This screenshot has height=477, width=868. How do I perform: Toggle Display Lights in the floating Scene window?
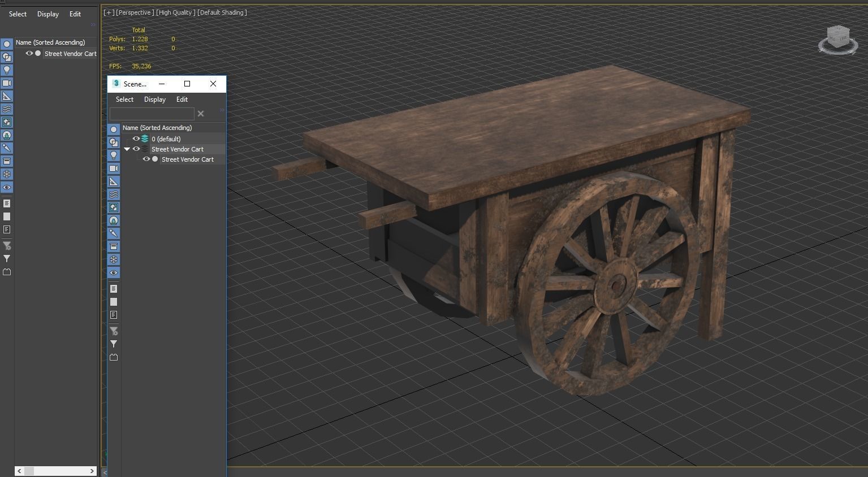point(114,155)
